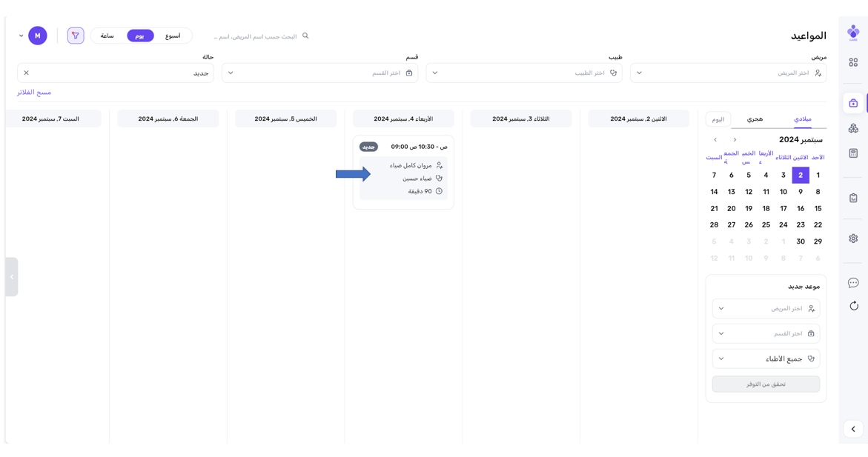The width and height of the screenshot is (868, 457).
Task: Switch to ساعة (hour) view
Action: coord(107,36)
